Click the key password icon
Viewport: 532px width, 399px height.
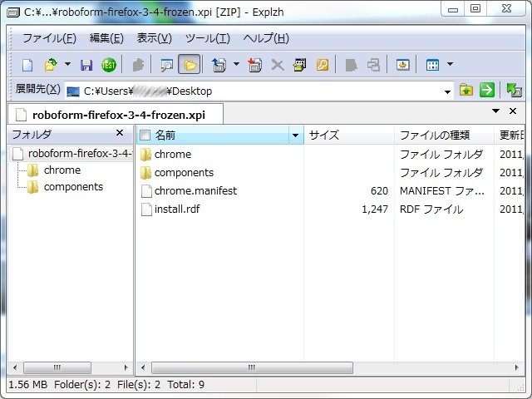click(x=323, y=65)
